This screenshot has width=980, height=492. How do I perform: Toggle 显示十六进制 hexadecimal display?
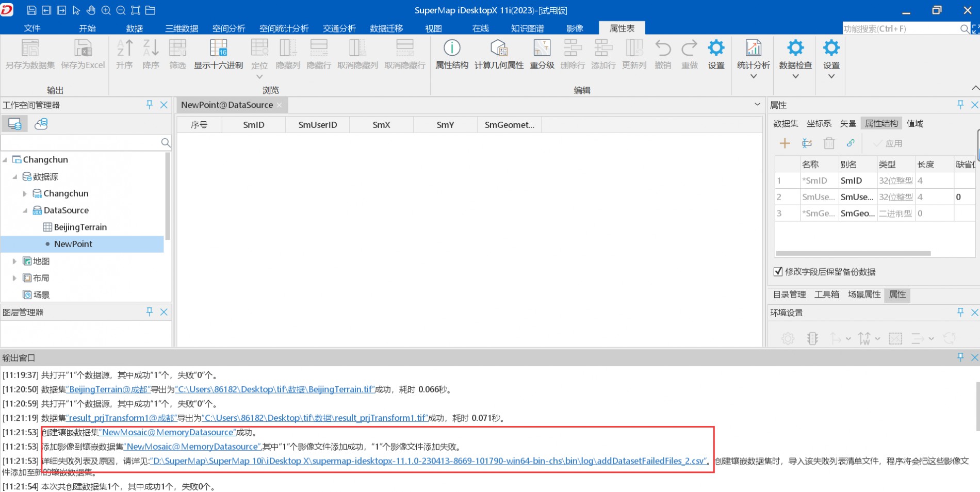tap(218, 48)
